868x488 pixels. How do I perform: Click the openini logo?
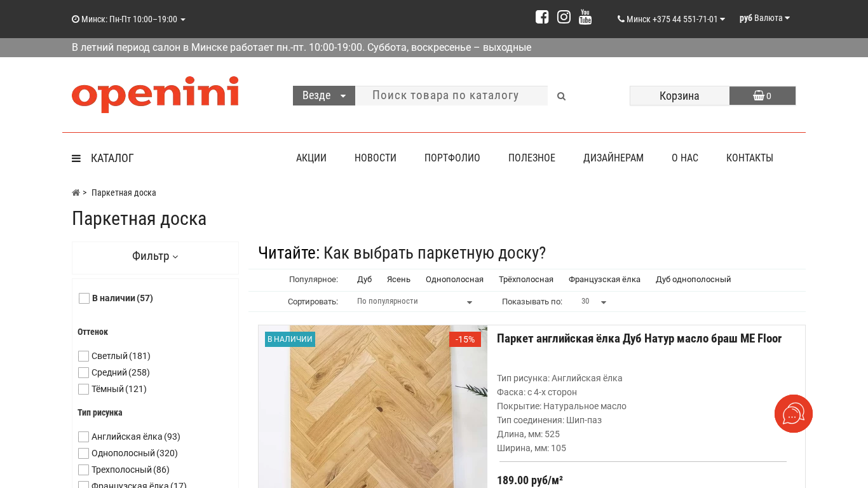[155, 94]
